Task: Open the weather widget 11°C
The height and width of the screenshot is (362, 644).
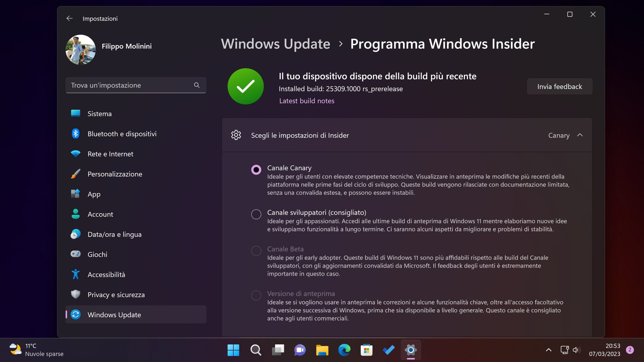Action: (x=36, y=350)
